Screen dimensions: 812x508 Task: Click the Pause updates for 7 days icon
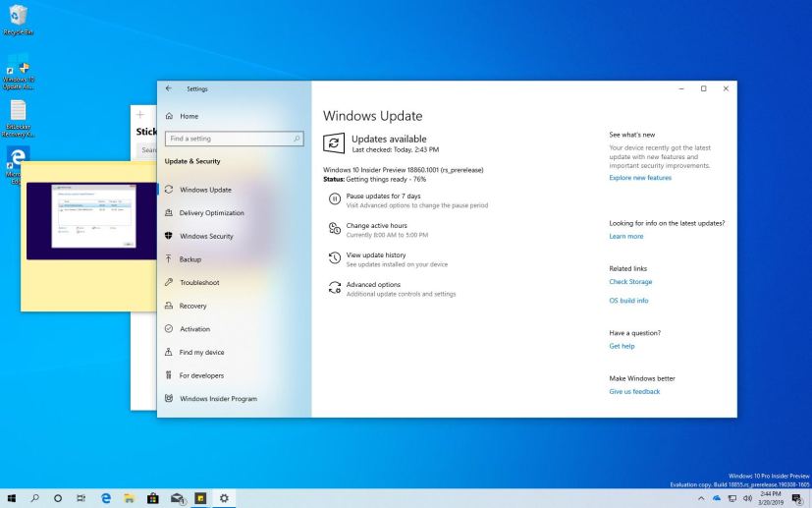(x=334, y=199)
